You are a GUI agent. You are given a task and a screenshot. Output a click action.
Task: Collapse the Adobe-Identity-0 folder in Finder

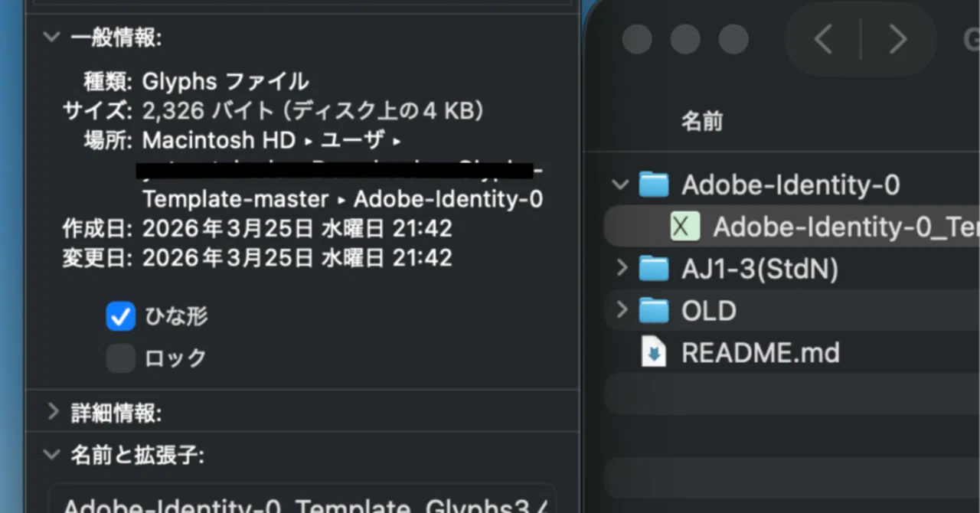pyautogui.click(x=621, y=185)
